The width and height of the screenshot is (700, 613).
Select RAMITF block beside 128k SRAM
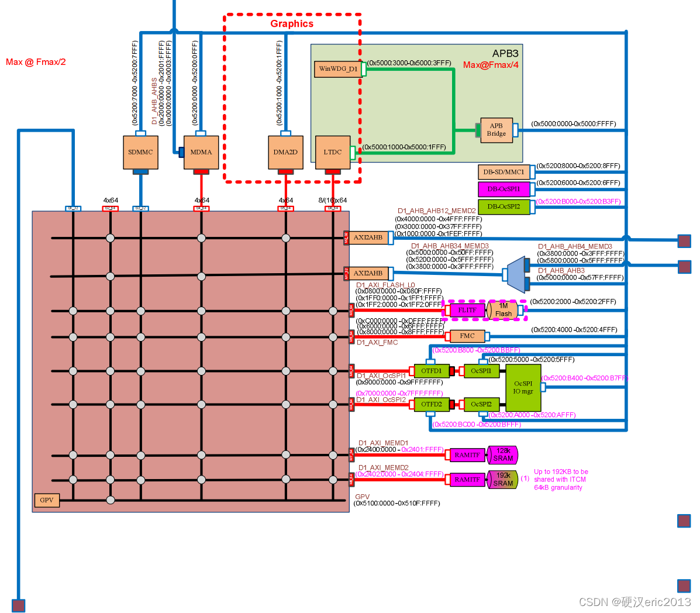[x=467, y=455]
